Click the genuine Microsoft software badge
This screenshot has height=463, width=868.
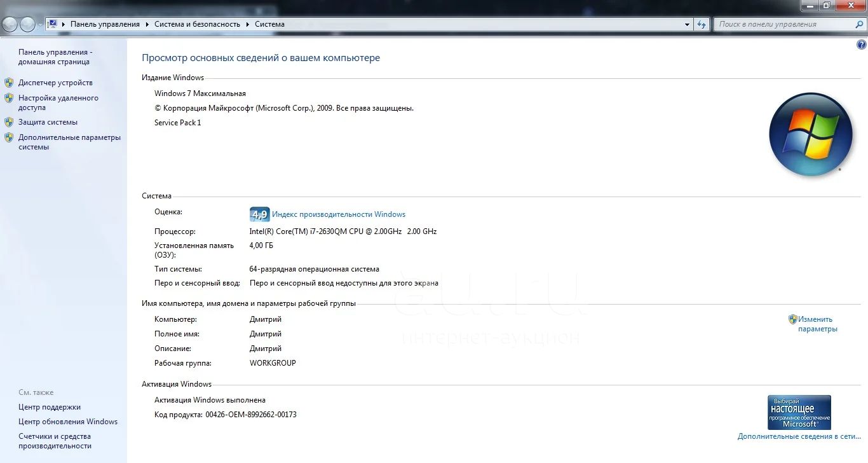pos(799,412)
